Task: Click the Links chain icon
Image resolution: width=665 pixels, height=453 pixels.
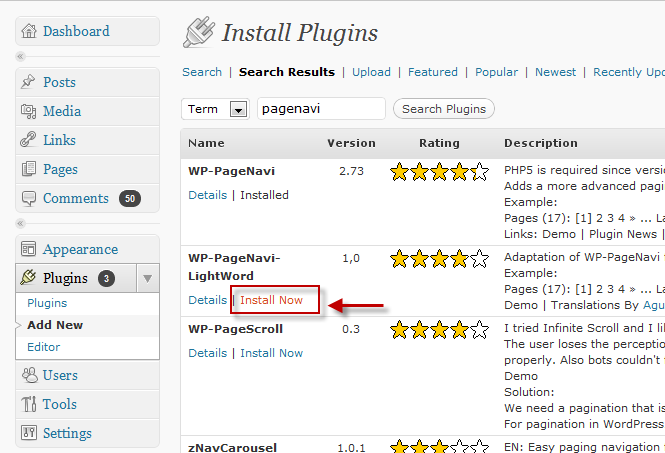Action: 28,140
